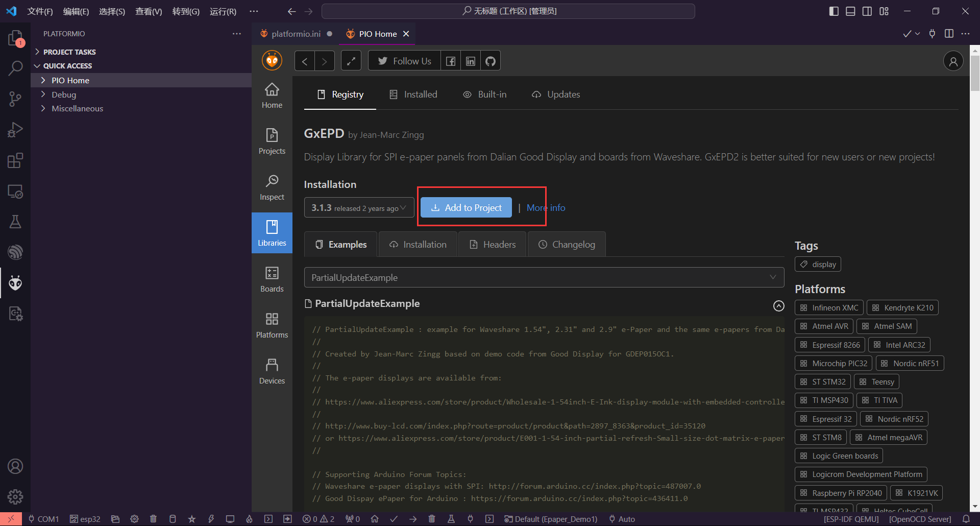Open the PLATFORMIO panel more actions menu

[237, 34]
